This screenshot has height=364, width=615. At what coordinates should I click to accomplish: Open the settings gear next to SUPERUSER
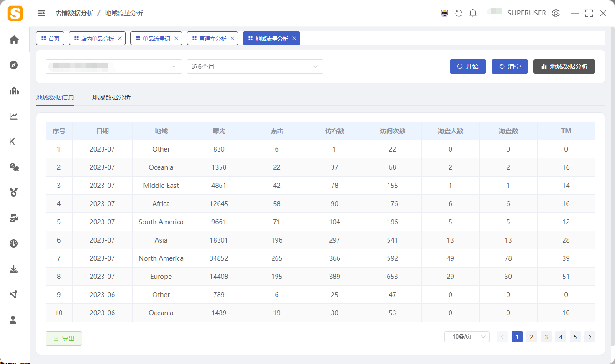pos(556,13)
